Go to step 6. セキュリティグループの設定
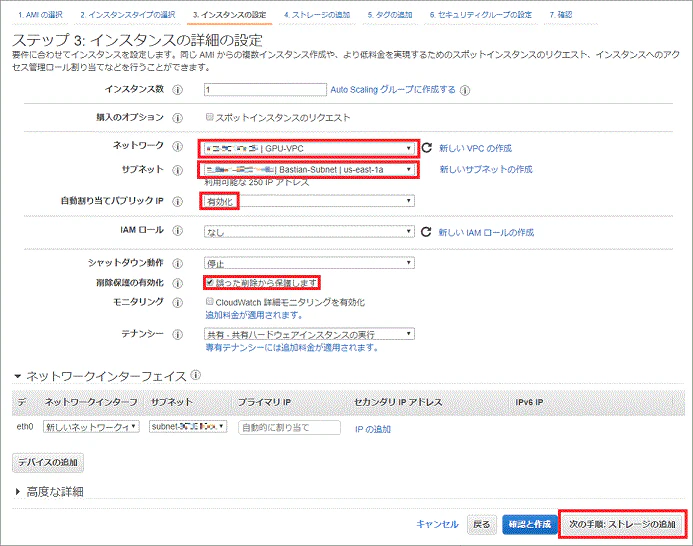This screenshot has height=546, width=693. click(481, 15)
